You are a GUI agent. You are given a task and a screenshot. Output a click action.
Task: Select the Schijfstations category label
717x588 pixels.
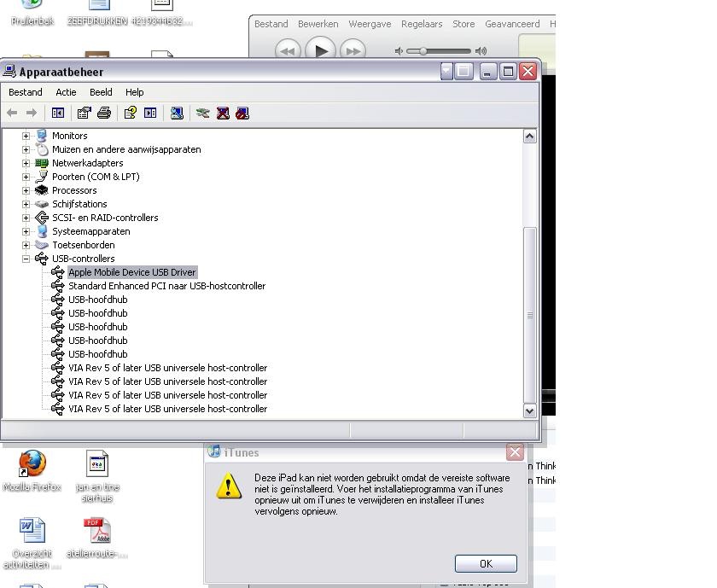79,203
